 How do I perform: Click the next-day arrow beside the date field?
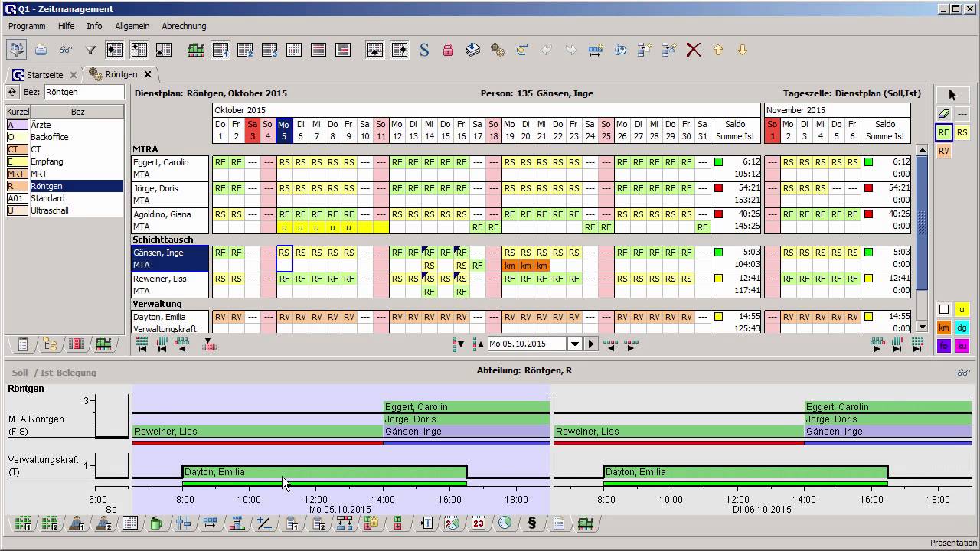pos(590,344)
